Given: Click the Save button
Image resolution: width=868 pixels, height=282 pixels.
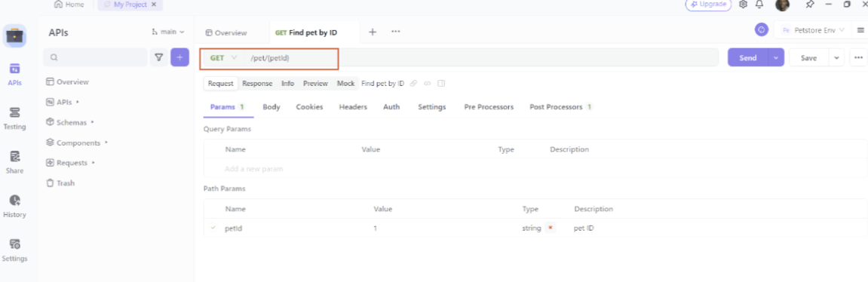Looking at the screenshot, I should [808, 57].
